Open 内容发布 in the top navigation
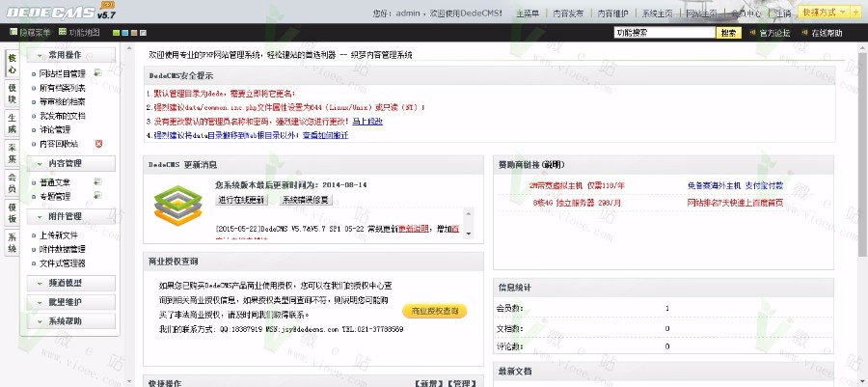Viewport: 868px width, 387px height. point(568,14)
